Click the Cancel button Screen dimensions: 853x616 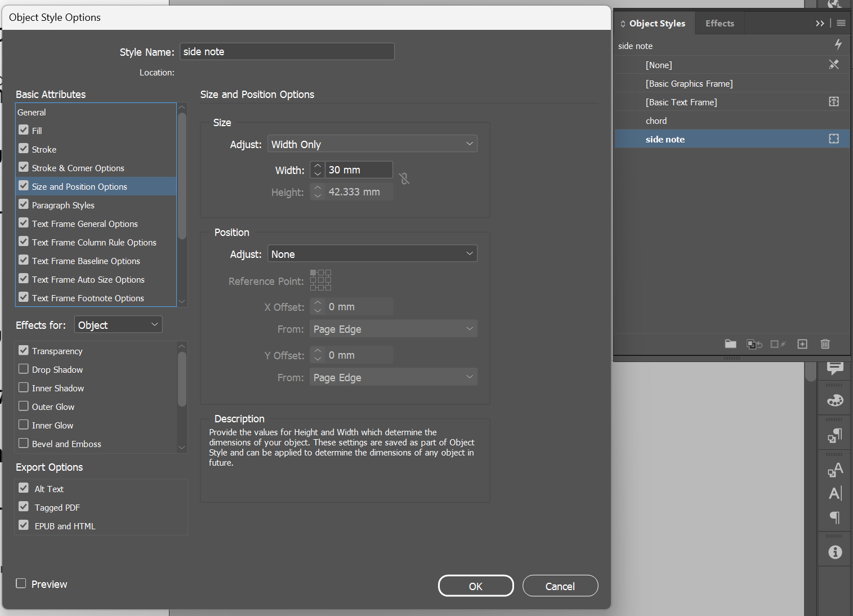click(x=560, y=586)
